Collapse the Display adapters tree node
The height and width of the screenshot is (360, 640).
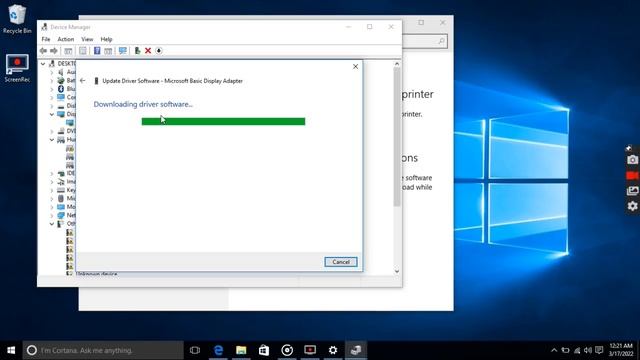pyautogui.click(x=52, y=114)
